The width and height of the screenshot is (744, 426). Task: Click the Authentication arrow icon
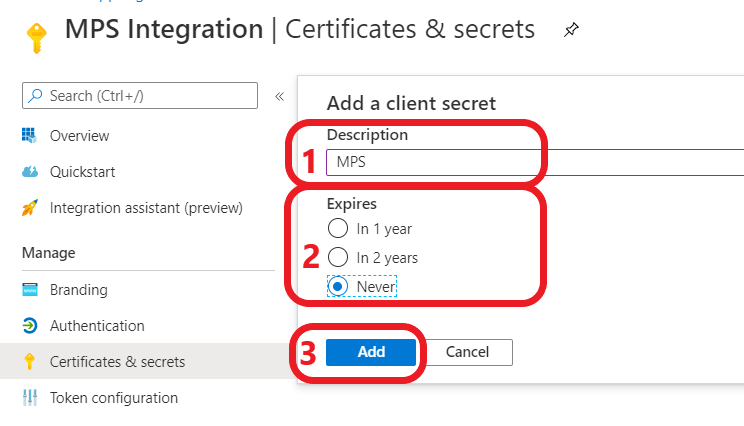point(30,326)
